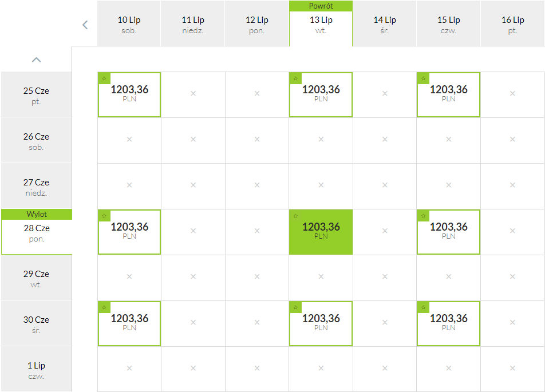Click star icon on 28 Cze / 10 Lip fare

104,216
